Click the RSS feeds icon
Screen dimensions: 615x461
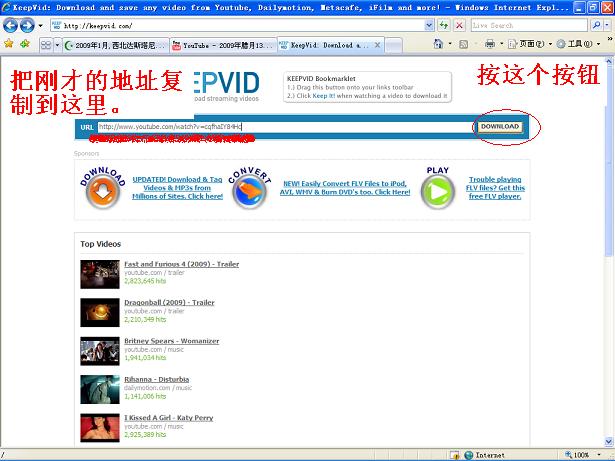pos(464,44)
